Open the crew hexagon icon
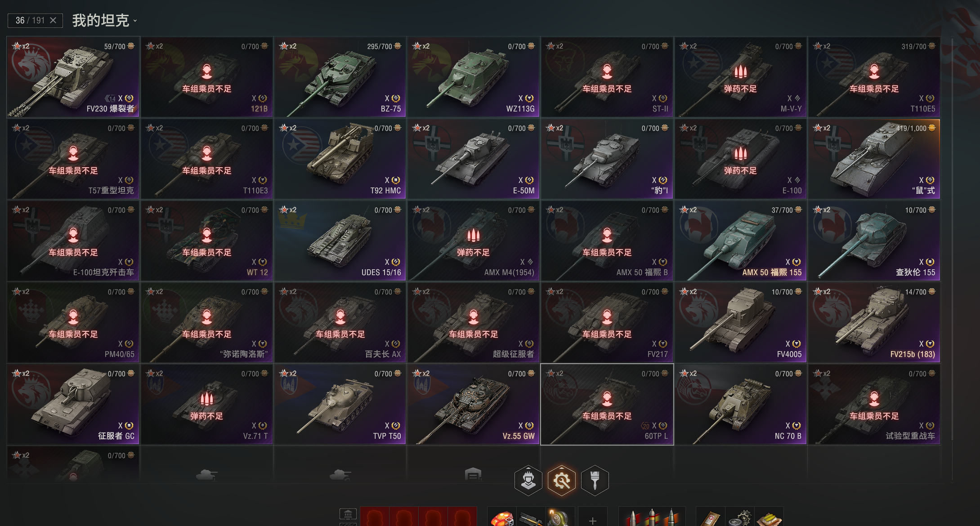Screen dimensions: 980x526 pos(528,481)
